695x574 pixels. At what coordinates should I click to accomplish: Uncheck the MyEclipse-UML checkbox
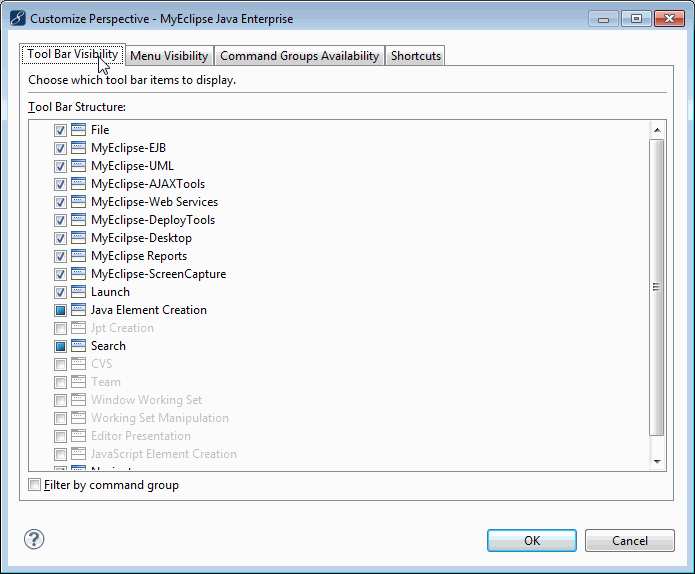click(60, 166)
